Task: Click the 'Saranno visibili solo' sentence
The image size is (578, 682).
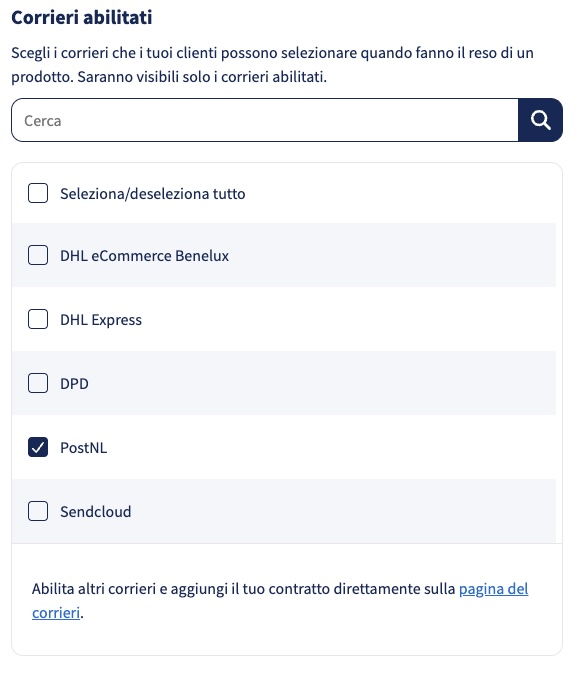Action: coord(202,77)
